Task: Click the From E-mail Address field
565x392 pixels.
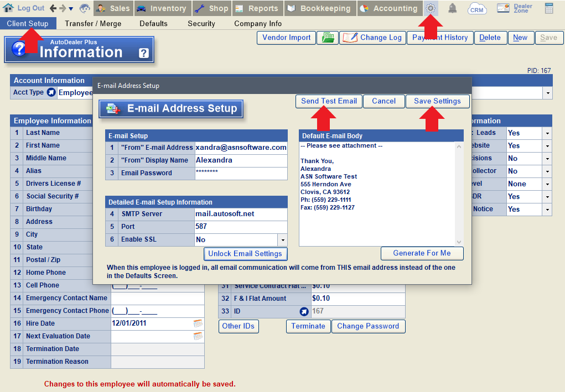Action: tap(241, 148)
